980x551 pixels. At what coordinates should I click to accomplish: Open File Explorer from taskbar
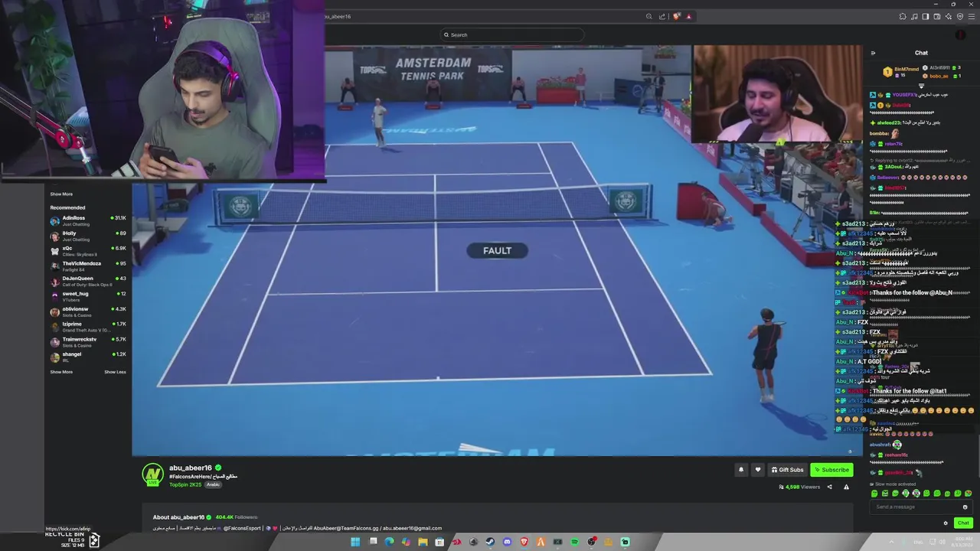(x=423, y=542)
